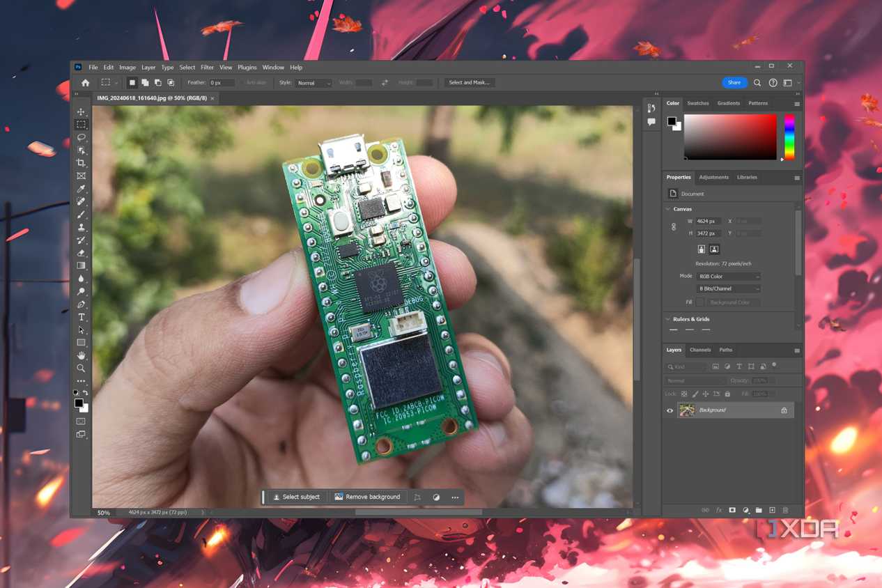Open the Style dropdown showing Normal
This screenshot has width=882, height=588.
[314, 83]
